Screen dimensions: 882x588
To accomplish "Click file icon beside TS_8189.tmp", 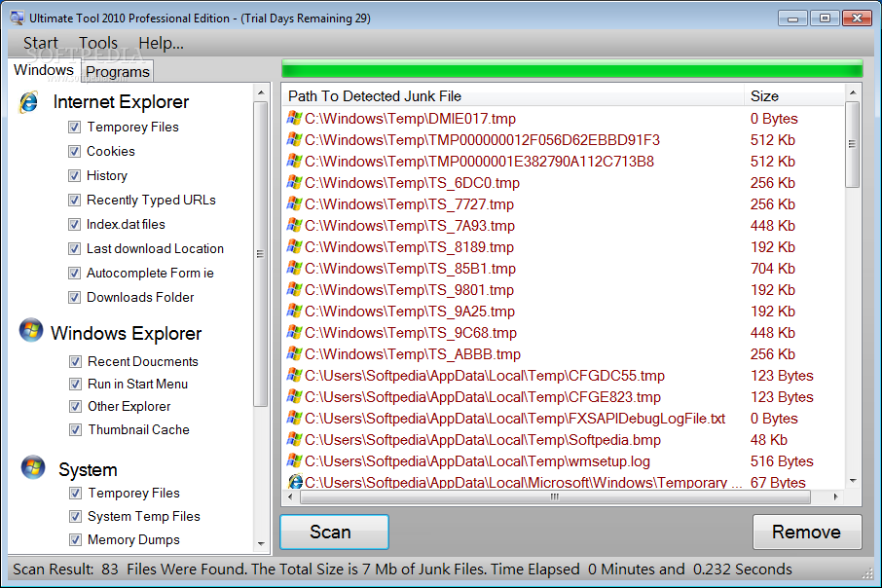I will coord(294,246).
